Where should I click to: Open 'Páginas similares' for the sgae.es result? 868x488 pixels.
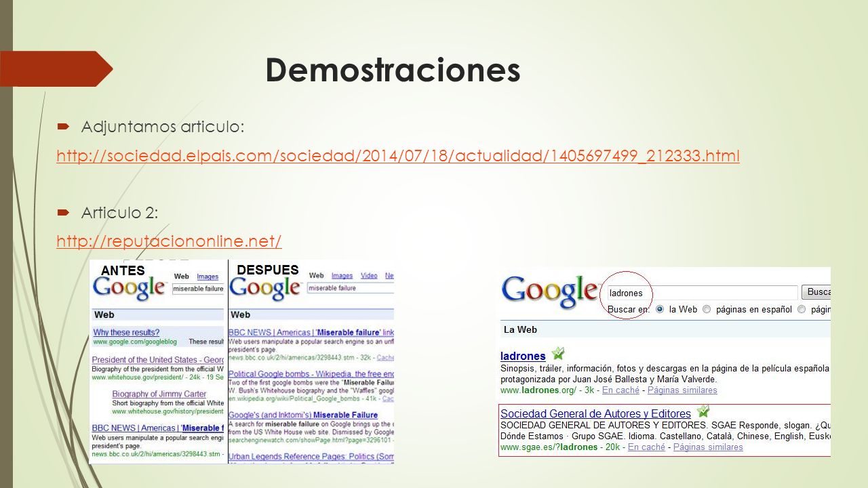point(708,447)
